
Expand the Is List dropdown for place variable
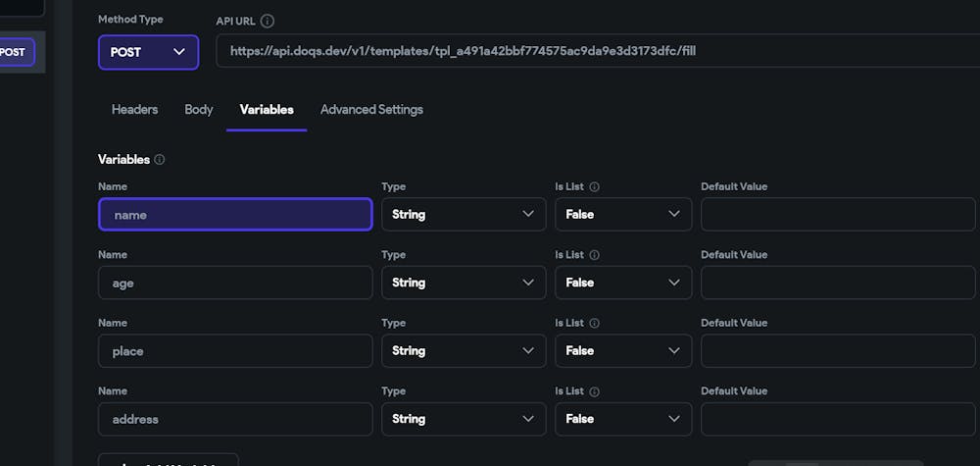622,350
